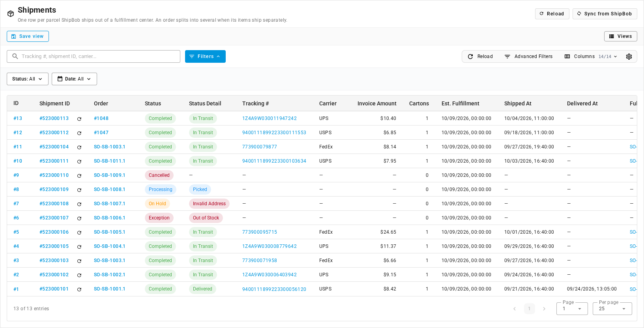
Task: Sort by Carrier column header
Action: click(x=328, y=103)
